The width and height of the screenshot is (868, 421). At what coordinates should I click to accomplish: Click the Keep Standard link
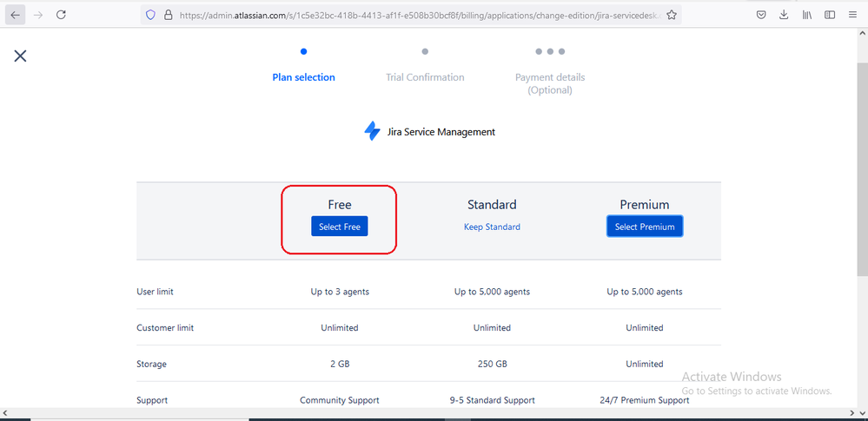click(x=492, y=227)
